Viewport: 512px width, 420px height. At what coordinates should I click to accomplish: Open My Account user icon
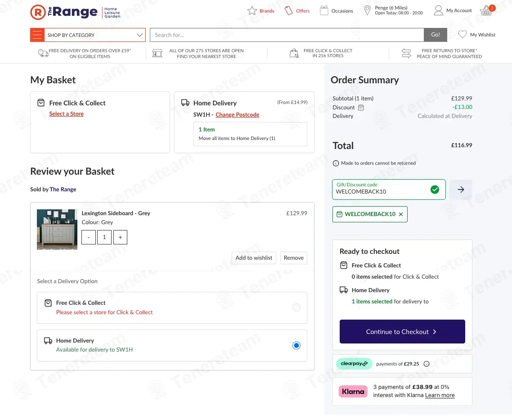point(438,10)
